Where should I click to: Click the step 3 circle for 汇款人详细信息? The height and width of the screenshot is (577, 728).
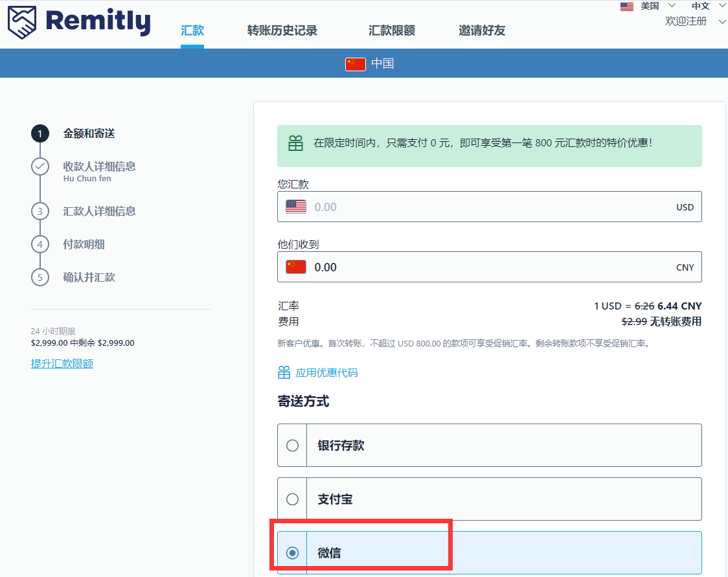point(40,211)
